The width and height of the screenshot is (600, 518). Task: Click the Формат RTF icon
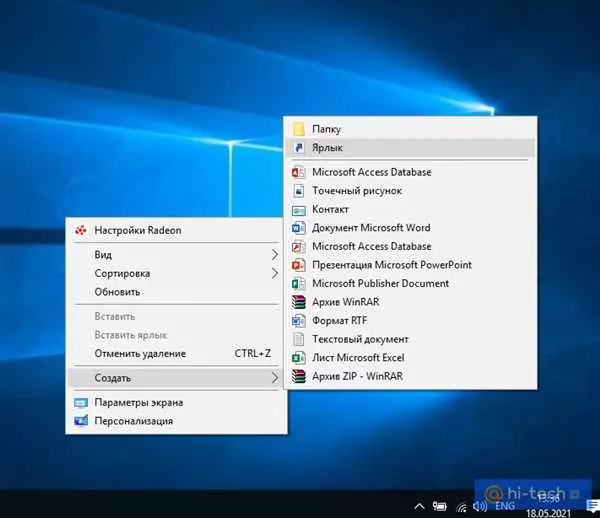298,321
